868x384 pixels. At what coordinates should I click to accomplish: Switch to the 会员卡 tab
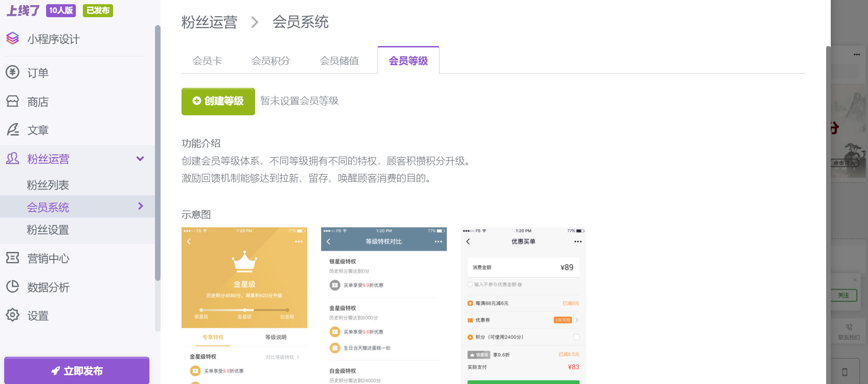[207, 61]
